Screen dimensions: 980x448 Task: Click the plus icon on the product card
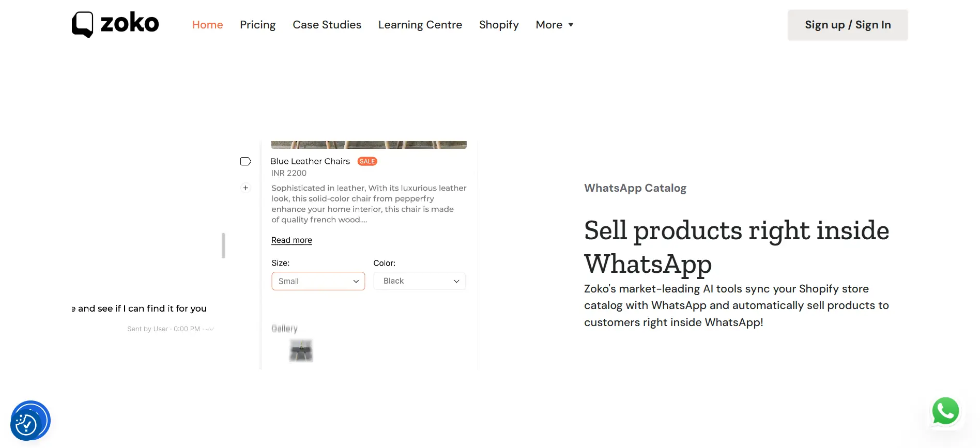246,188
